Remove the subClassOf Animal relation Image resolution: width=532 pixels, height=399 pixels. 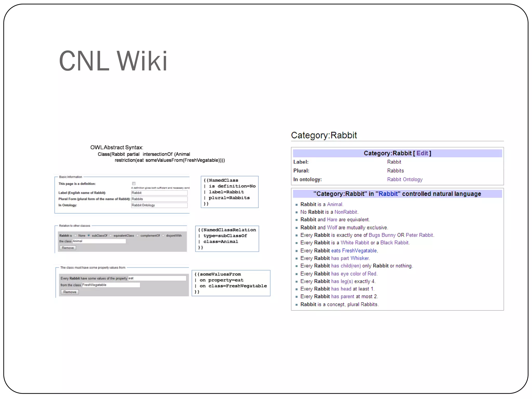pos(68,248)
